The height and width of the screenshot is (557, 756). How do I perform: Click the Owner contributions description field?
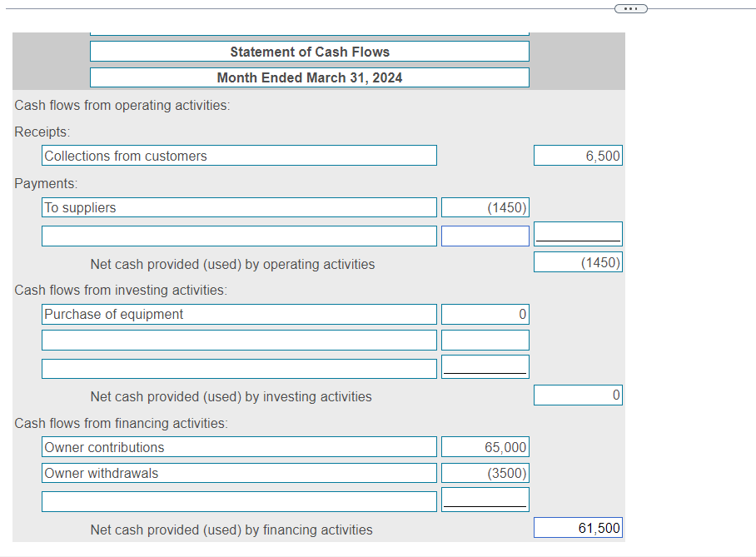coord(239,446)
